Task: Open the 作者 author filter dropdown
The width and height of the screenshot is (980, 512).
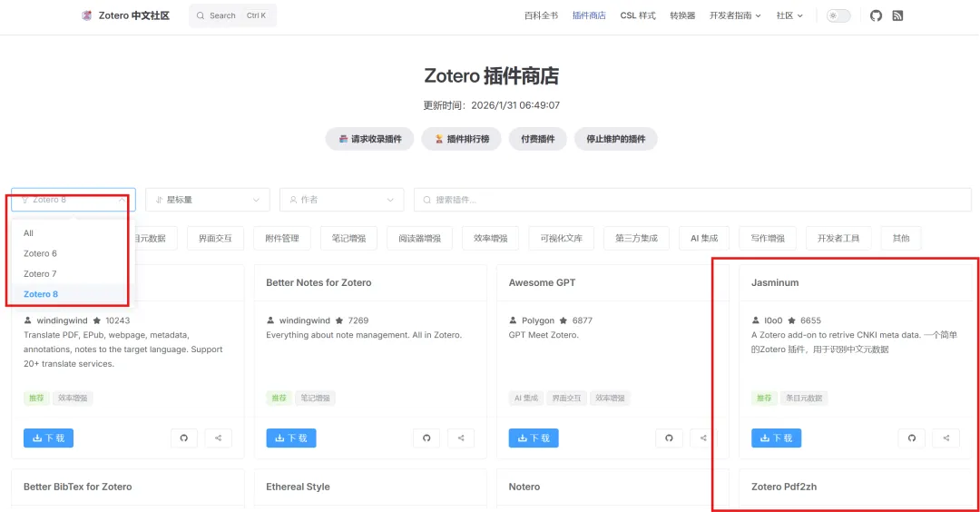Action: click(342, 200)
